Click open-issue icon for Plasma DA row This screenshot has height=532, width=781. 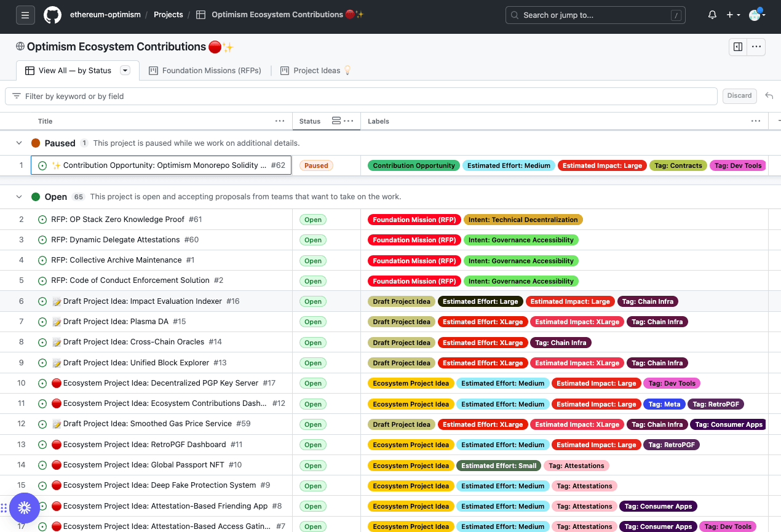42,322
